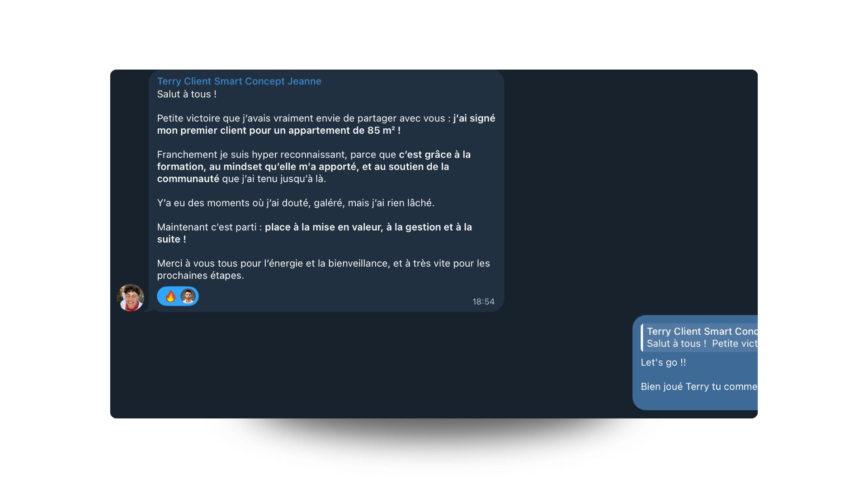
Task: Select the 'Bien joué Terry' reply line
Action: pyautogui.click(x=699, y=387)
